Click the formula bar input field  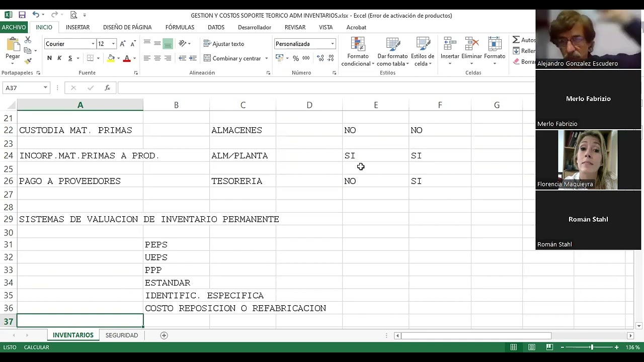click(x=326, y=87)
